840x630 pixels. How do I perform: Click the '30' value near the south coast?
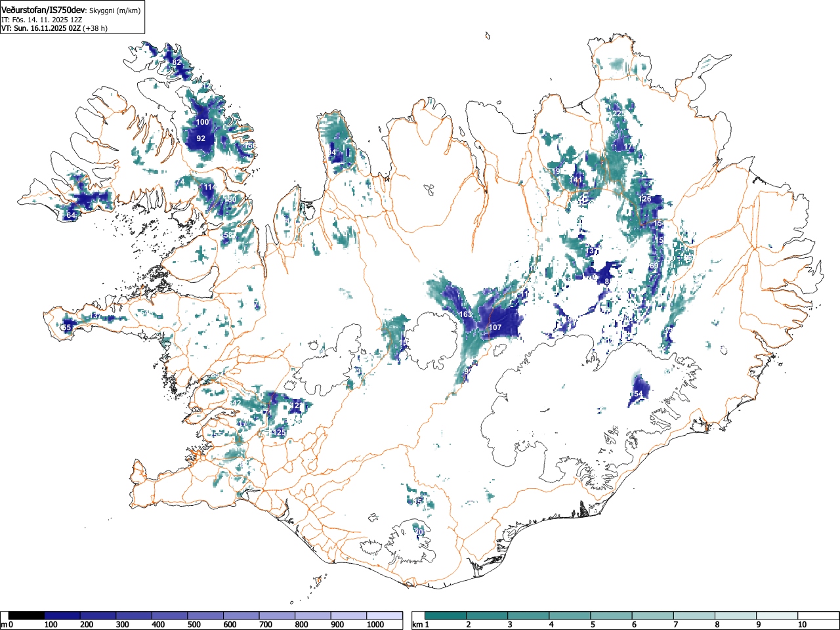coord(419,532)
